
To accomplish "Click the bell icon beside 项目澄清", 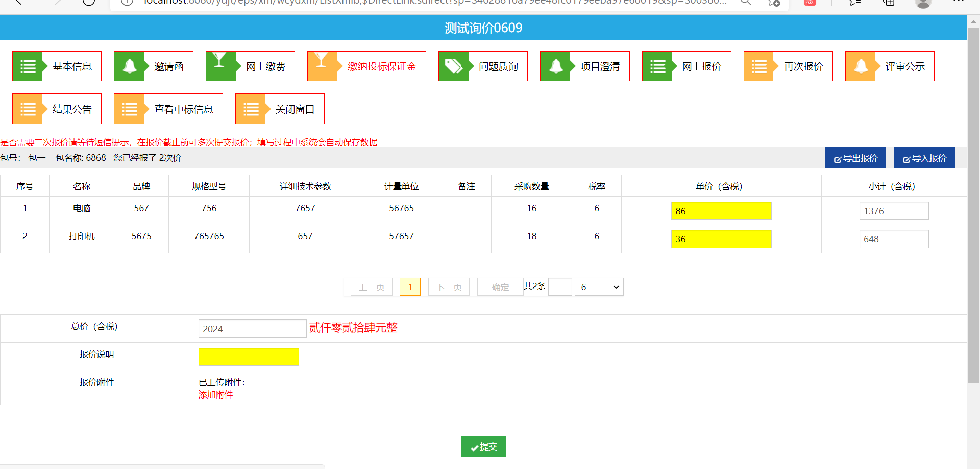I will [555, 66].
